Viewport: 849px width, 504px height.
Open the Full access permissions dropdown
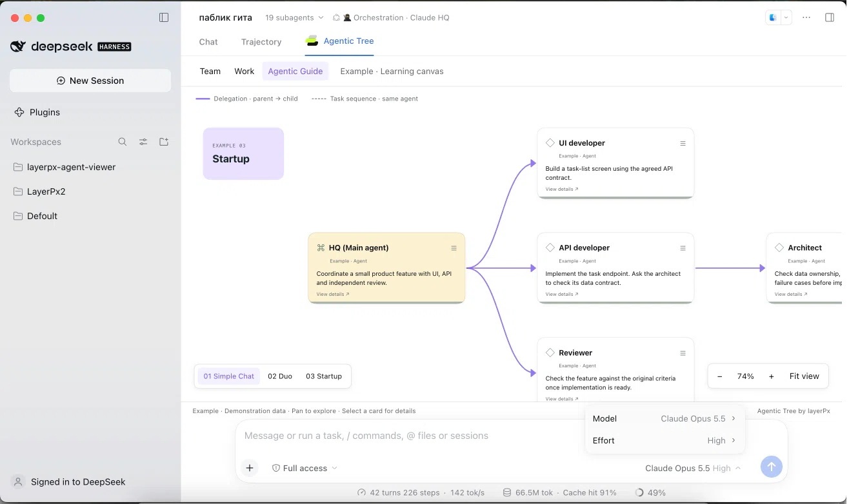click(305, 468)
